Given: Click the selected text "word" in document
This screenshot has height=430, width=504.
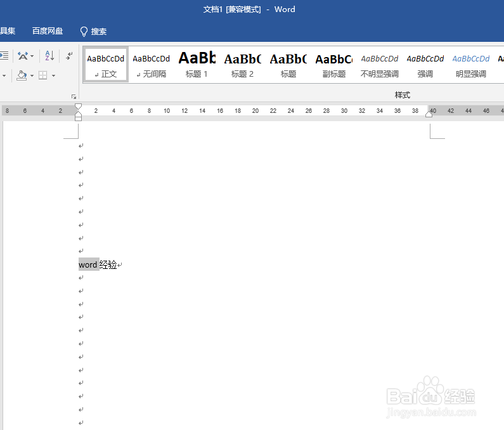Looking at the screenshot, I should pos(87,264).
